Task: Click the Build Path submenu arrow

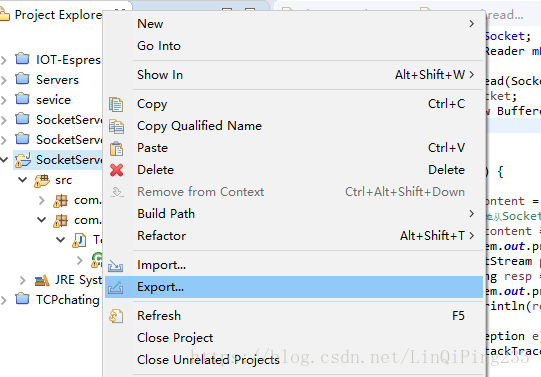Action: (472, 214)
